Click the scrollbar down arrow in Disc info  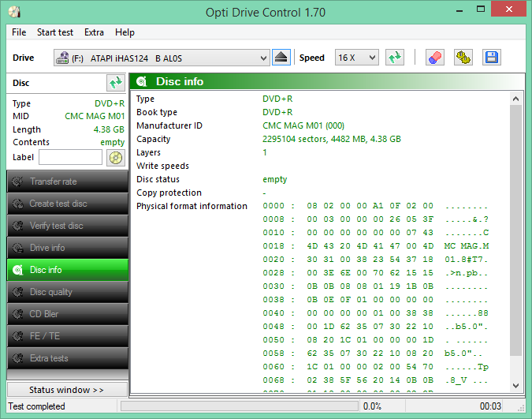pos(515,386)
